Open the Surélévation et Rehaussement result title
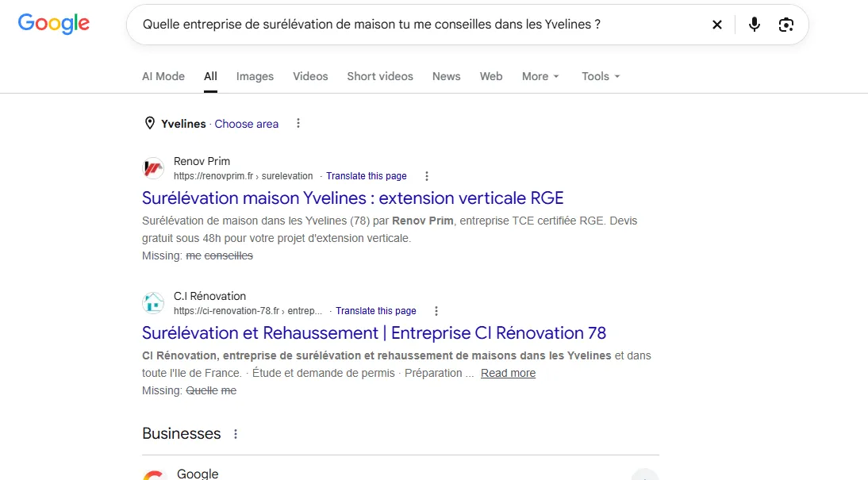Screen dimensions: 868x480 pos(374,333)
